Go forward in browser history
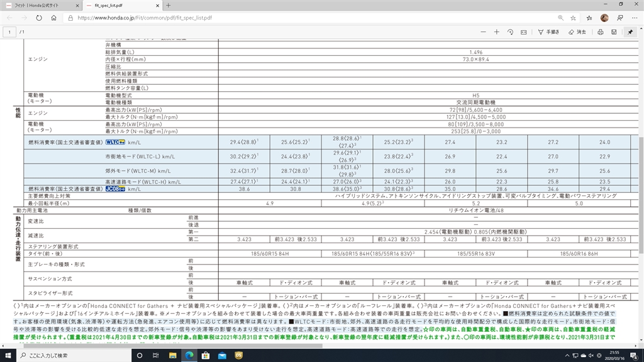The width and height of the screenshot is (644, 362). tap(25, 18)
